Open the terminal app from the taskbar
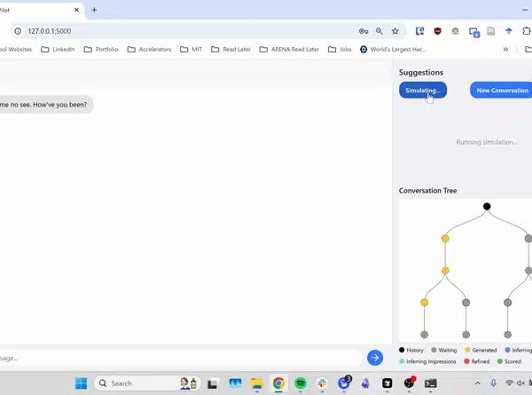 (431, 383)
